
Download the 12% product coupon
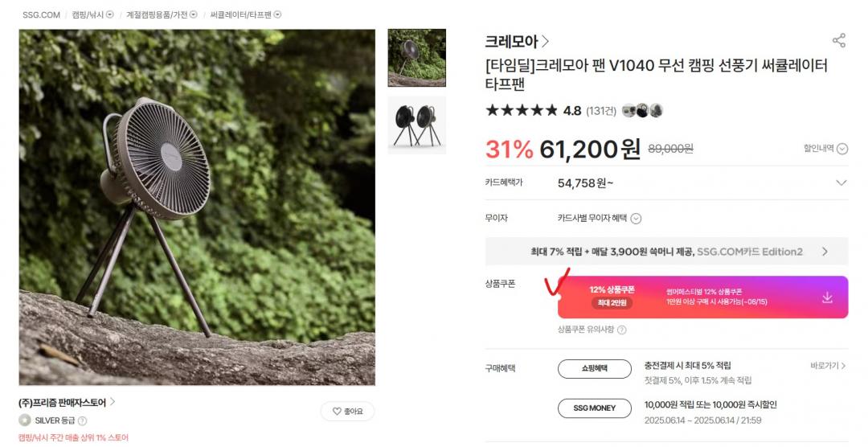click(827, 297)
